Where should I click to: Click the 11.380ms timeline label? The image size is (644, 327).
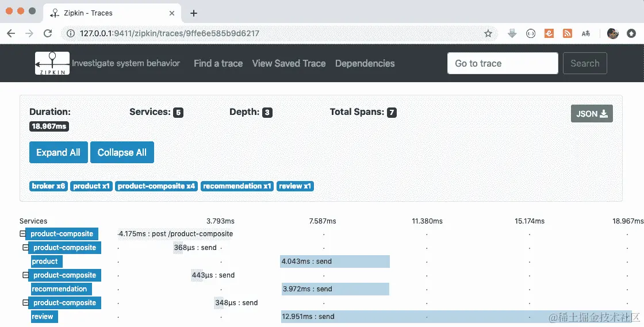coord(427,221)
